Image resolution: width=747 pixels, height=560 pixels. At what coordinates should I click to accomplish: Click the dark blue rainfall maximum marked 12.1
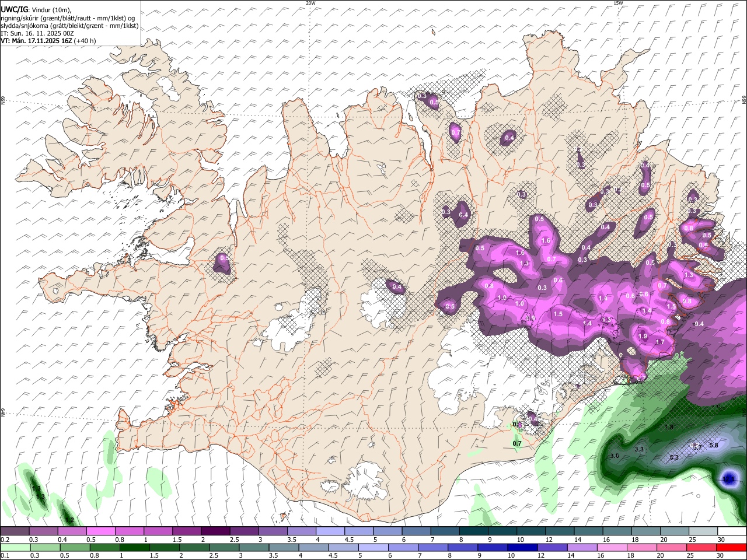(728, 479)
